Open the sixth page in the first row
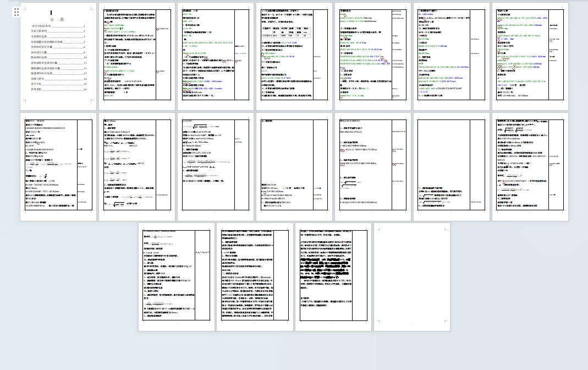588x370 pixels. [x=452, y=56]
